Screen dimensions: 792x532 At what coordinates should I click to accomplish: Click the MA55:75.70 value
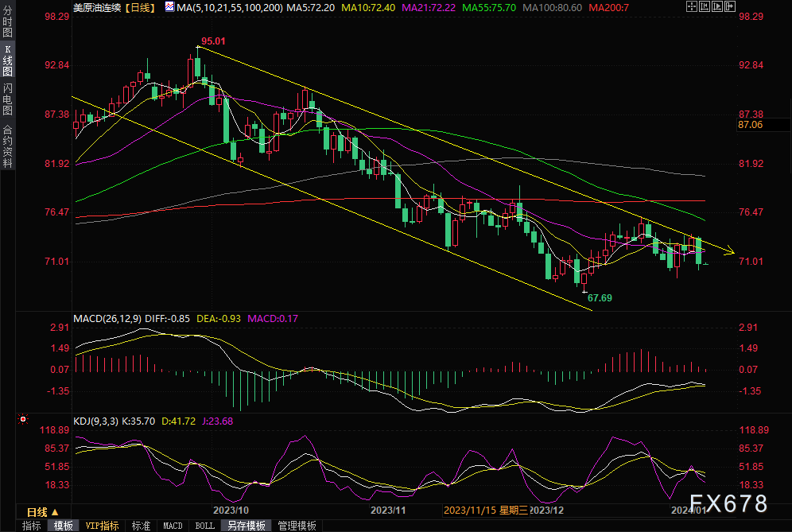point(489,8)
